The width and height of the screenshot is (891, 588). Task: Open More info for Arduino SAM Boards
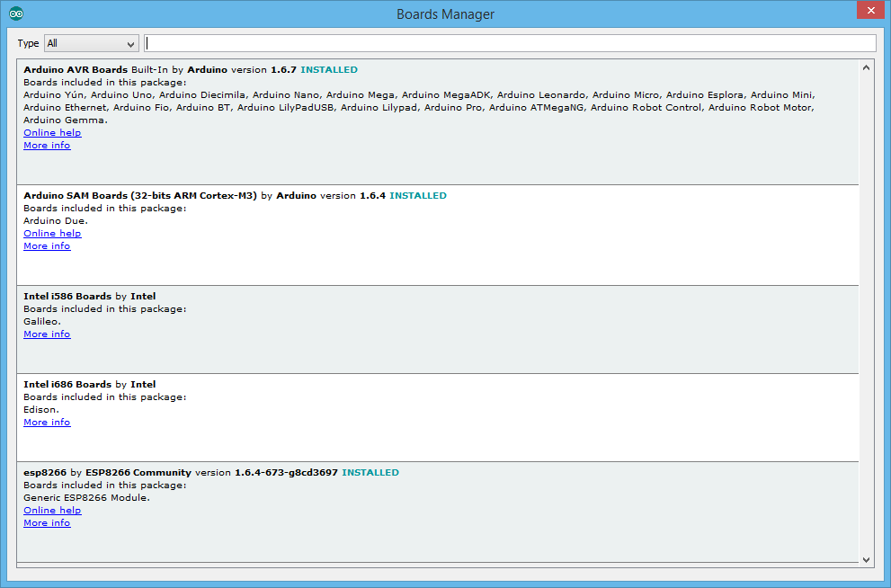[47, 245]
